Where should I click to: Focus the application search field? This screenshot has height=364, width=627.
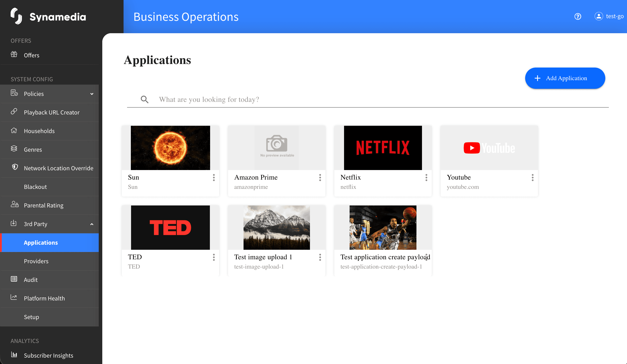(368, 99)
